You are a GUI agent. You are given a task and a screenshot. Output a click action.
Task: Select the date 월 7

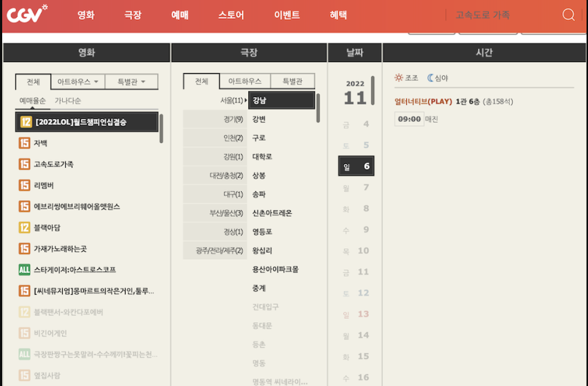click(x=356, y=188)
